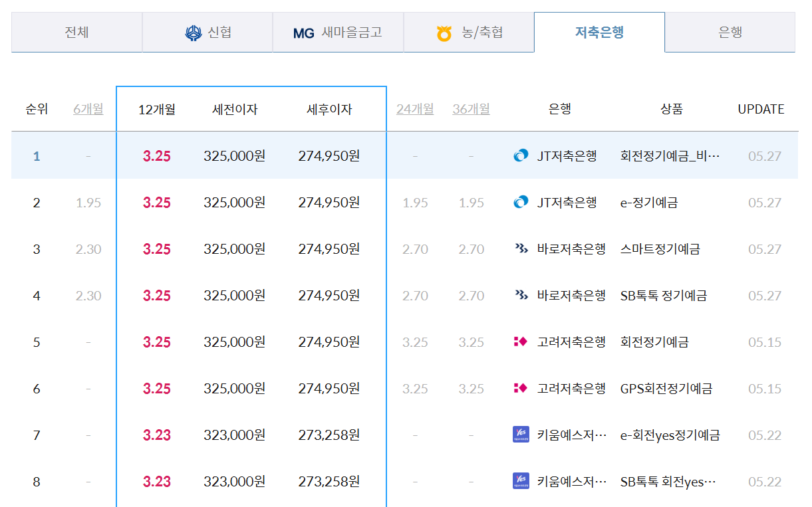Sort by the 24개월 column link
This screenshot has height=507, width=812.
pos(415,109)
